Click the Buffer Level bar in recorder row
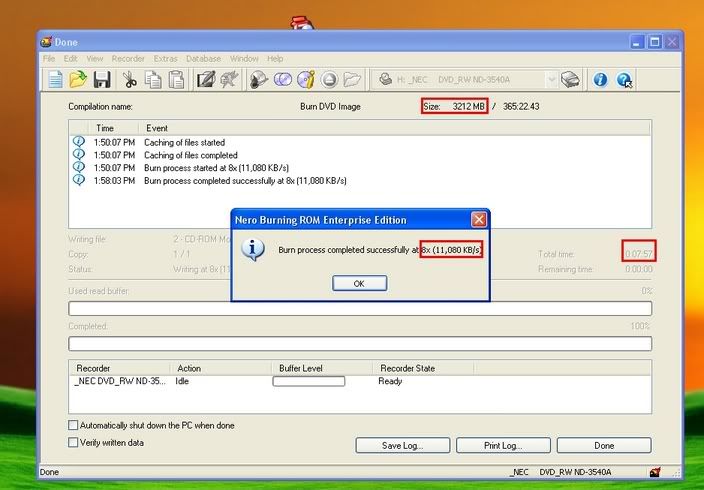Image resolution: width=704 pixels, height=490 pixels. tap(308, 381)
